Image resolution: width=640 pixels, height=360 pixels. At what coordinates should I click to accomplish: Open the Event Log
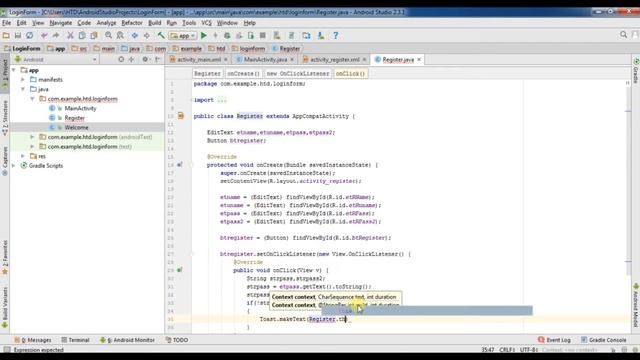[x=554, y=340]
